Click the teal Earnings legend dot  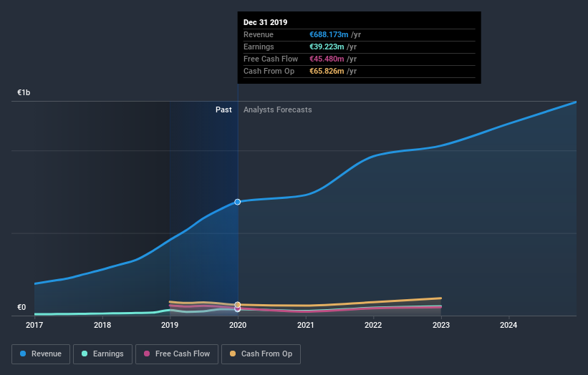(85, 354)
